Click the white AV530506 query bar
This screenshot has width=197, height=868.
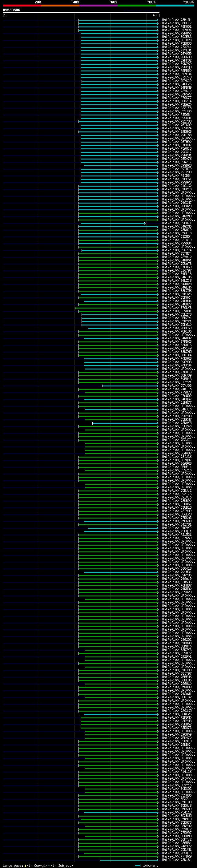click(81, 12)
